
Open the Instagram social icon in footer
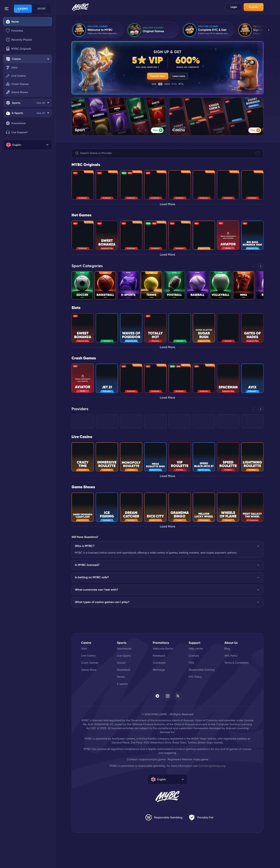(x=167, y=696)
